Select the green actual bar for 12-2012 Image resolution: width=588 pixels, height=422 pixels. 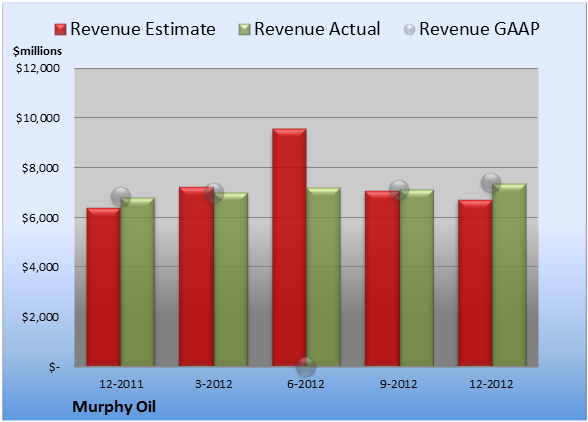509,275
